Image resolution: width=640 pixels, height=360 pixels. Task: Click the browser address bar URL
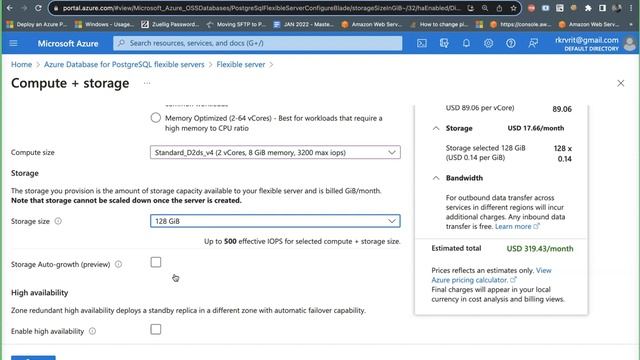pyautogui.click(x=261, y=8)
